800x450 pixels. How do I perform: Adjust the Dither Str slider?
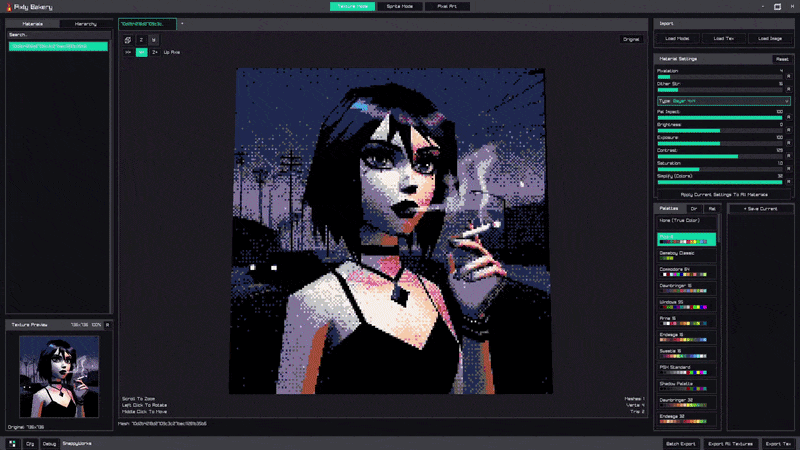(x=719, y=90)
